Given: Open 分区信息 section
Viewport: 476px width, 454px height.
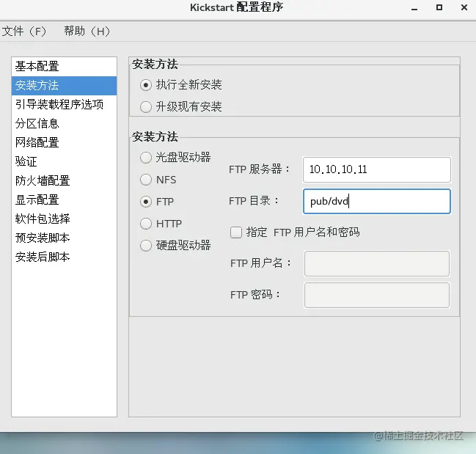Looking at the screenshot, I should 64,123.
